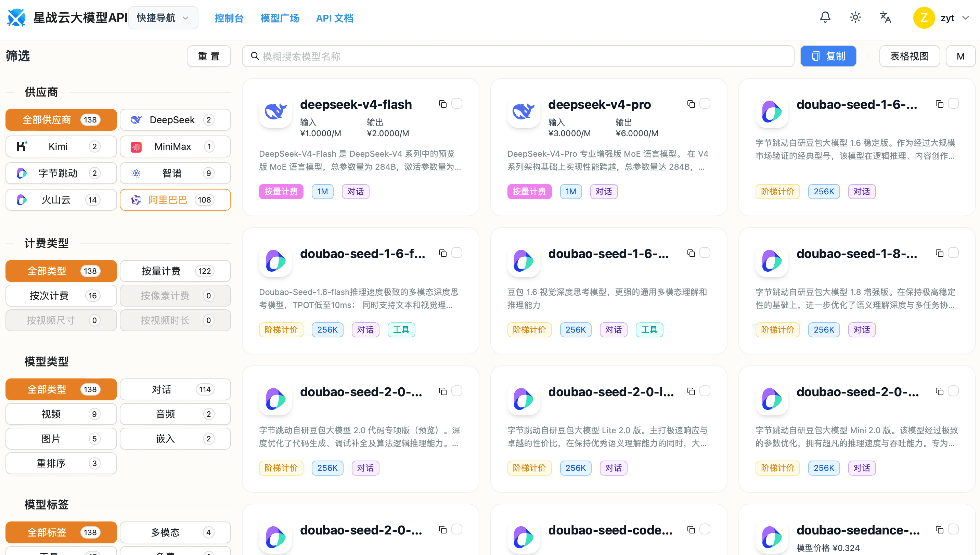Click the deepseek-v4-pro whale logo
Image resolution: width=980 pixels, height=555 pixels.
tap(523, 111)
